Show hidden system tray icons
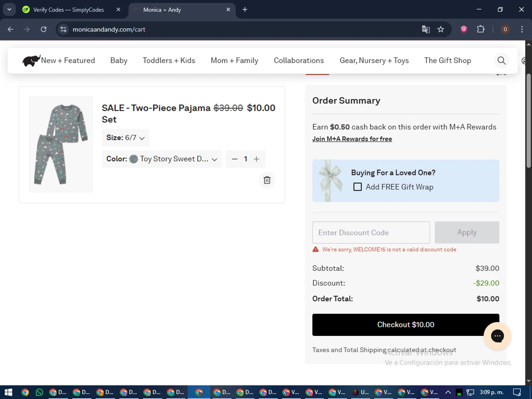This screenshot has height=399, width=532. point(448,392)
